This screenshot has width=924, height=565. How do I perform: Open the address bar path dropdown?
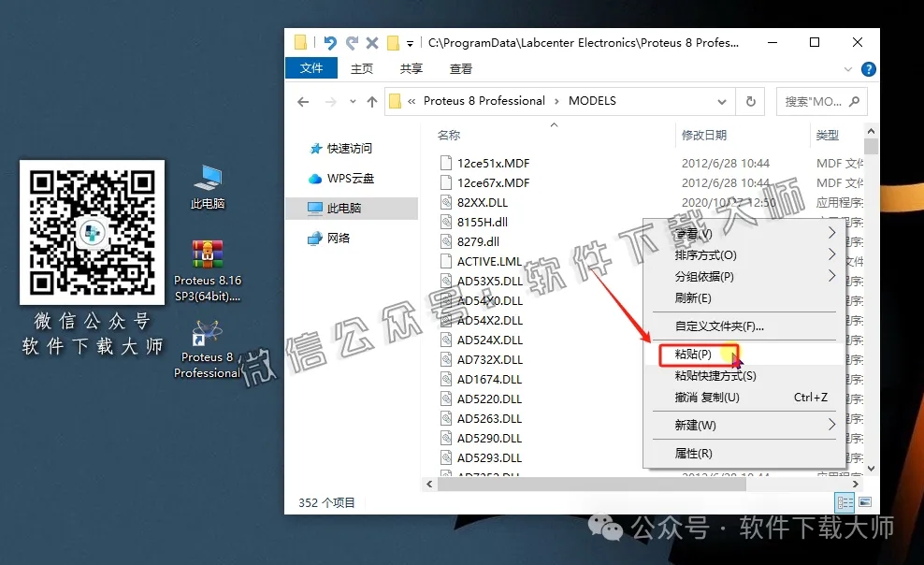[x=721, y=100]
